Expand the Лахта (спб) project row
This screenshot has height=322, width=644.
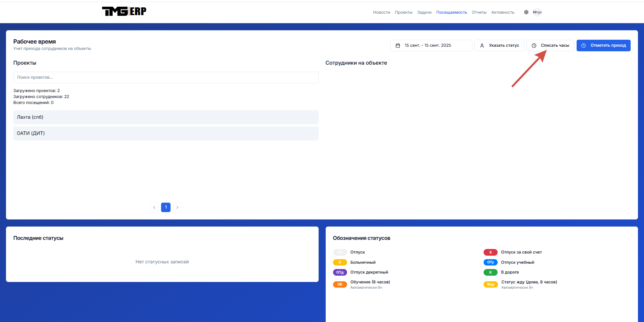click(166, 117)
